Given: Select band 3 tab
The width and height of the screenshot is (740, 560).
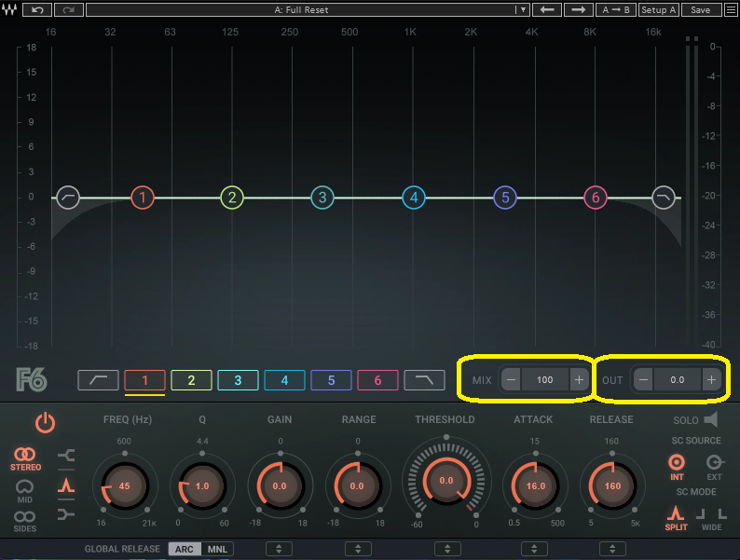Looking at the screenshot, I should tap(238, 380).
